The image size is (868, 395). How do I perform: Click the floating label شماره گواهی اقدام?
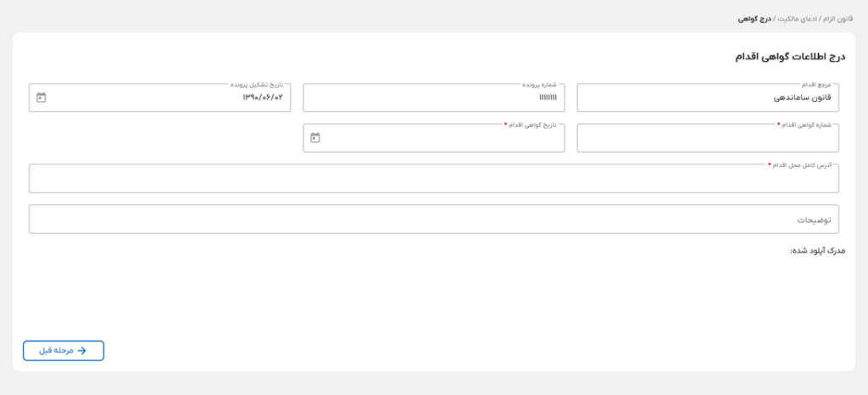click(804, 125)
